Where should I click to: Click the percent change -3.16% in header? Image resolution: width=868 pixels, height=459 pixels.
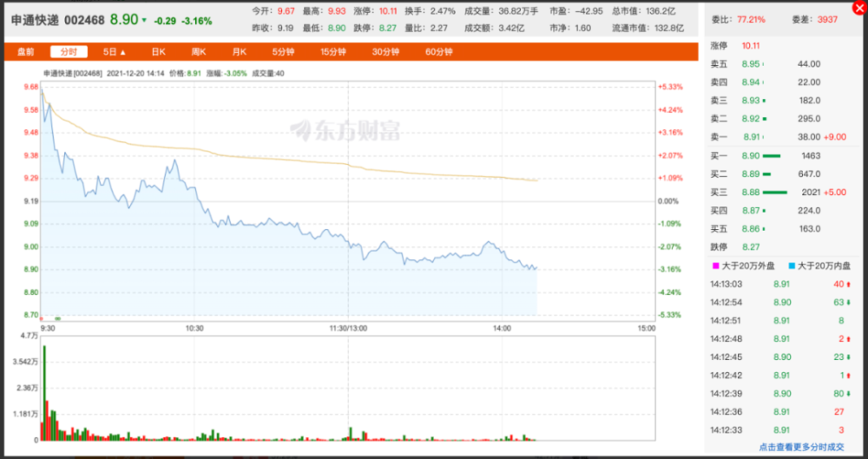[x=196, y=21]
